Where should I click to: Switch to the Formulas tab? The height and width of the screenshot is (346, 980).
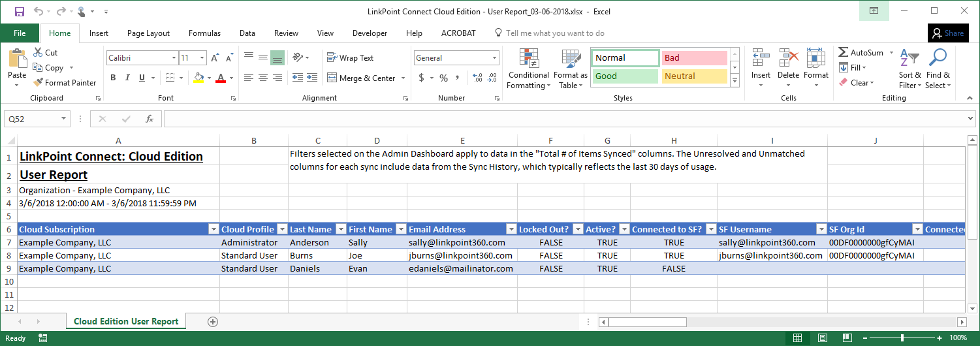(204, 33)
